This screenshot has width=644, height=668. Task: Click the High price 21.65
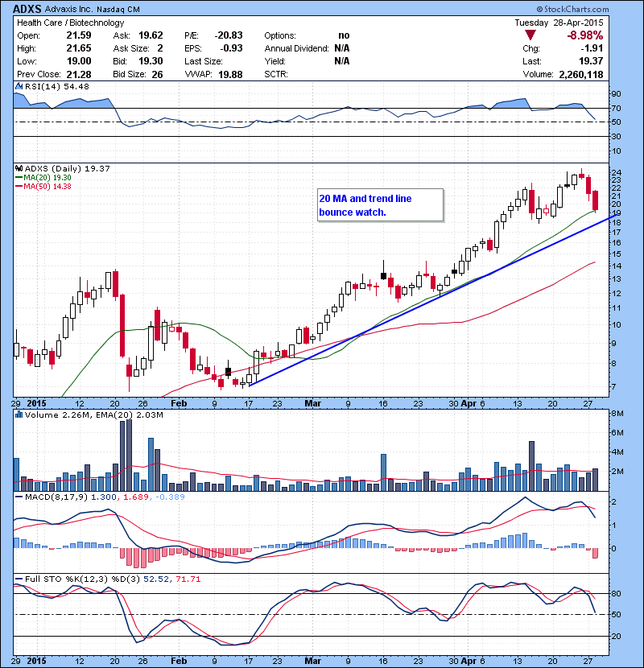coord(79,48)
